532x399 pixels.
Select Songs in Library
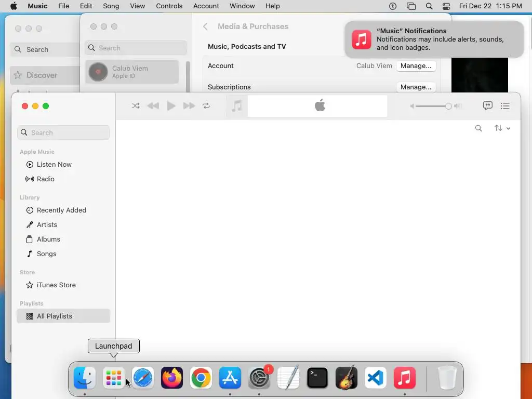tap(63, 254)
